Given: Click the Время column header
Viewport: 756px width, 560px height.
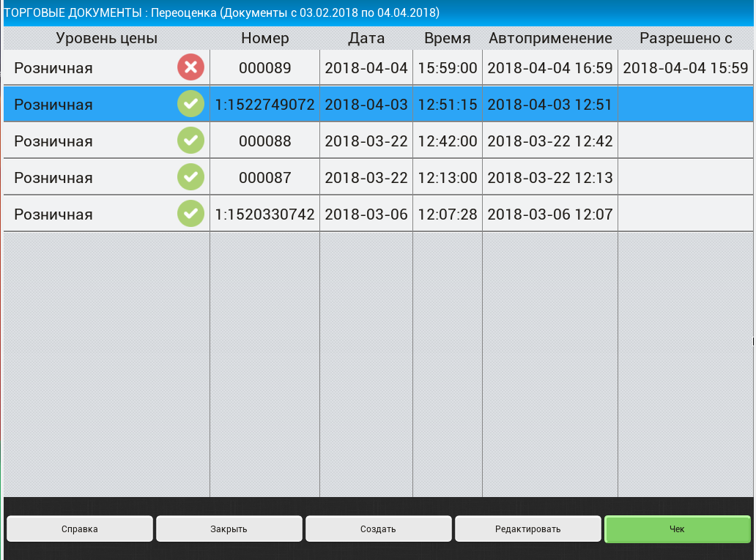Looking at the screenshot, I should [448, 38].
